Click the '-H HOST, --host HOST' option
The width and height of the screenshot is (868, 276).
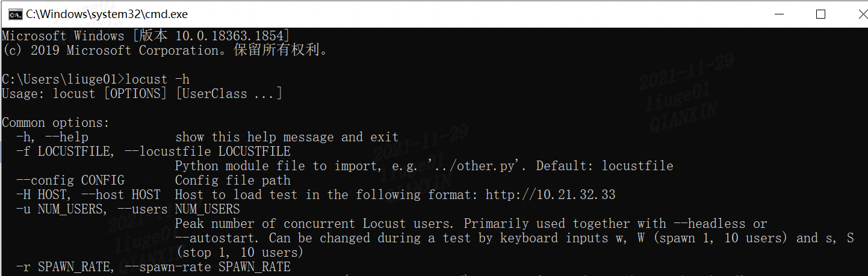tap(88, 195)
